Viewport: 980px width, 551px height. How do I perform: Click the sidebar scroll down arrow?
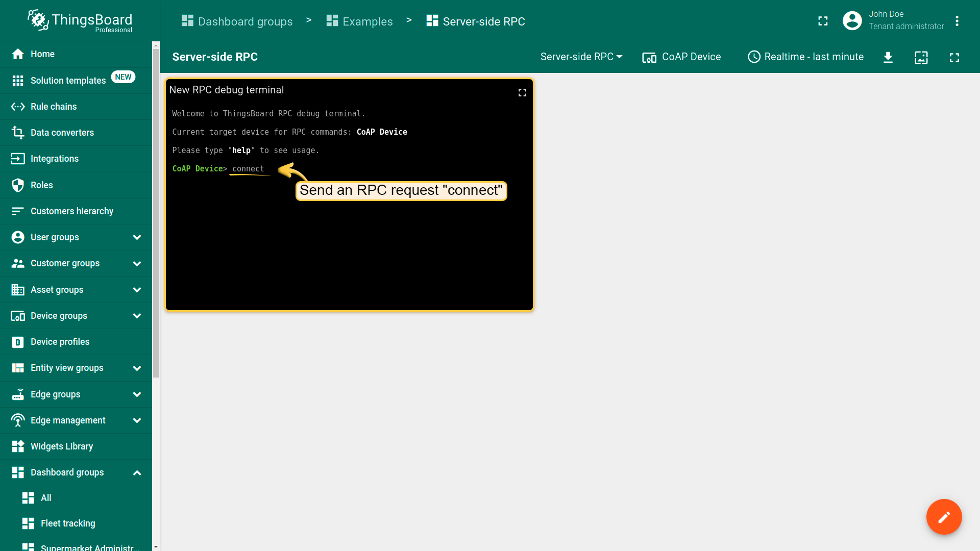156,547
